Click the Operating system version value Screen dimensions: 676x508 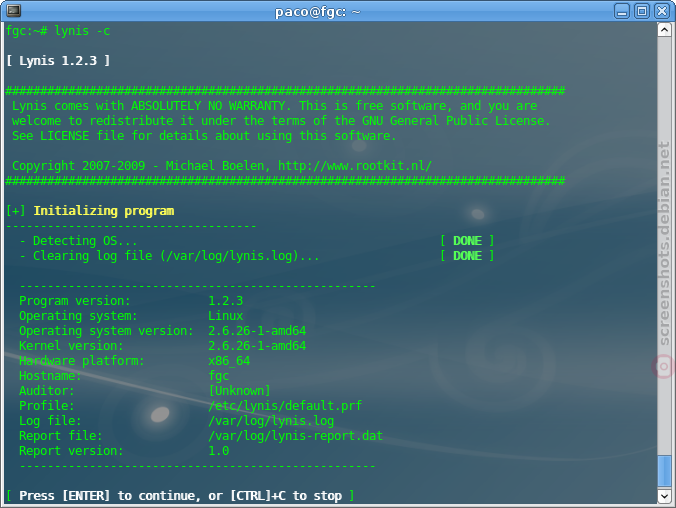pos(257,331)
